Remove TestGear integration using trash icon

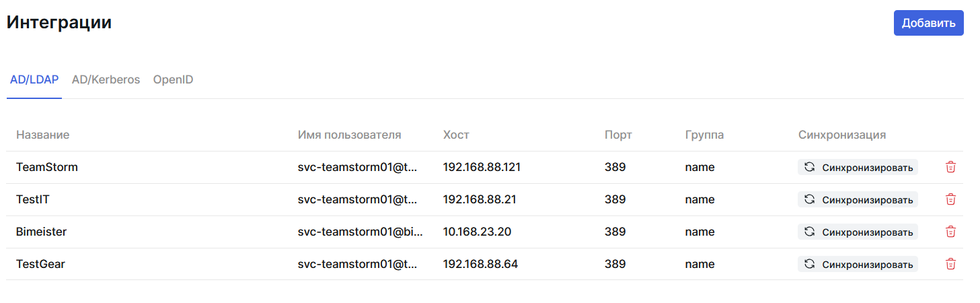coord(950,264)
